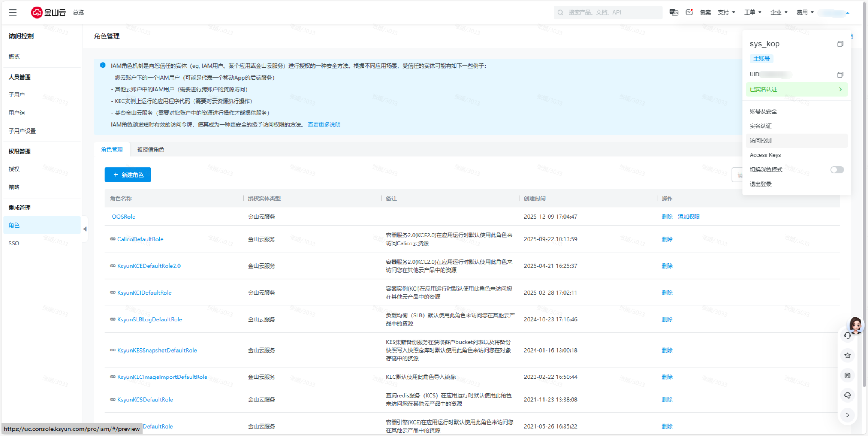Expand the 支持 dropdown in header
The width and height of the screenshot is (868, 436).
pyautogui.click(x=726, y=13)
